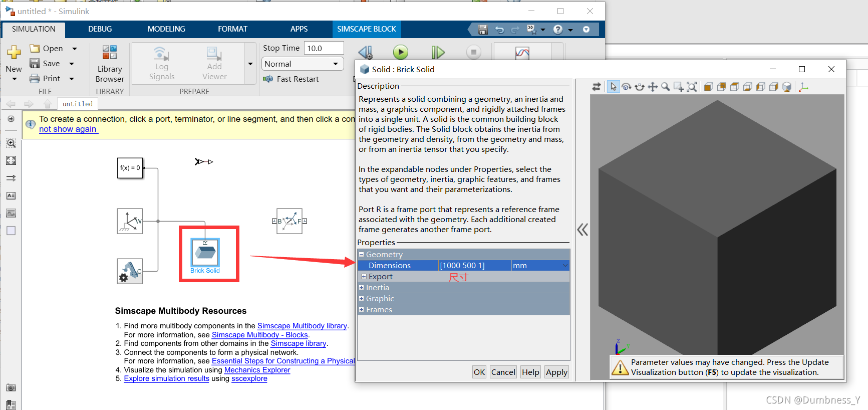Image resolution: width=868 pixels, height=410 pixels.
Task: Select the Brick Solid block on canvas
Action: coord(205,252)
